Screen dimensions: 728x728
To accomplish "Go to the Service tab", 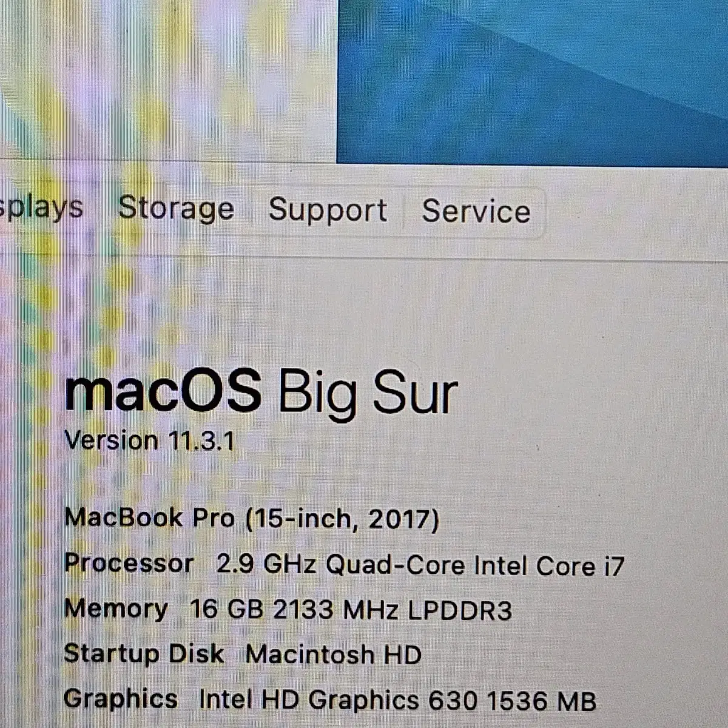I will pos(476,212).
